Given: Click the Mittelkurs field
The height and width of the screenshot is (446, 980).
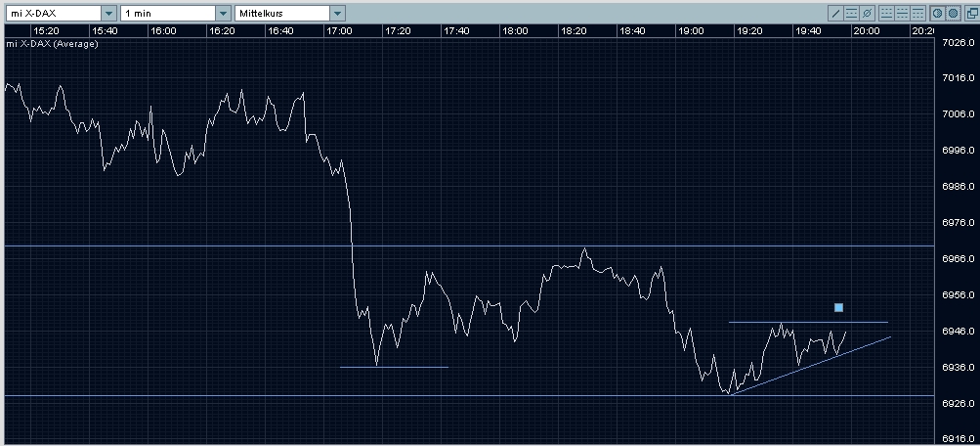Looking at the screenshot, I should (x=282, y=13).
